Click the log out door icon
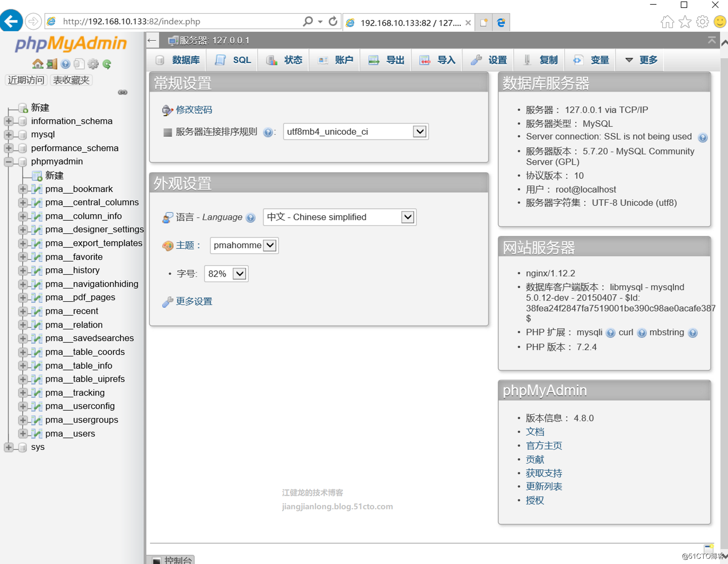This screenshot has width=728, height=564. coord(51,64)
